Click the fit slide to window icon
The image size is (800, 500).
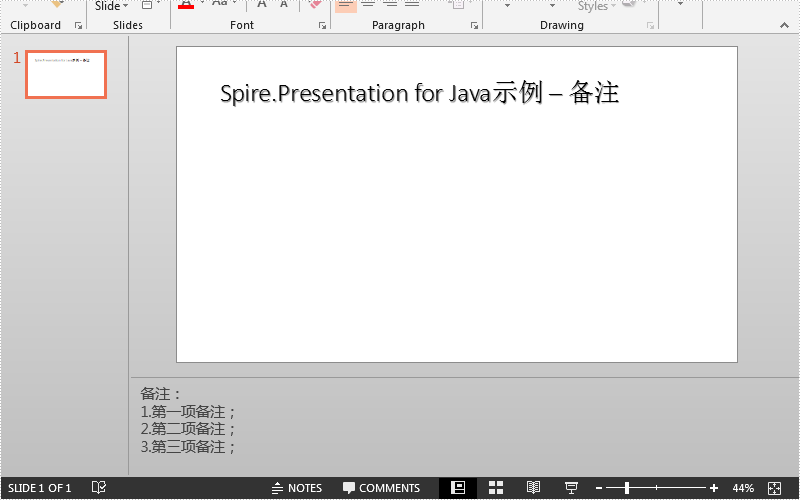774,488
